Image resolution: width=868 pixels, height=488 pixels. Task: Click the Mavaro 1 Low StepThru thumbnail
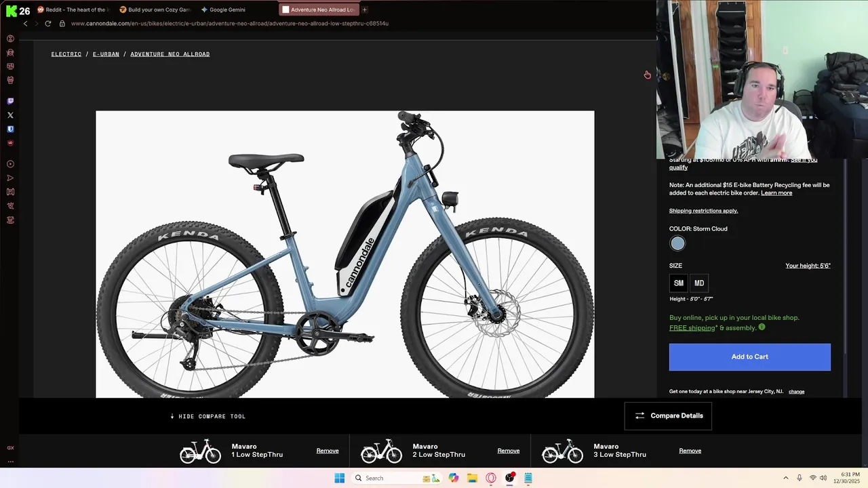200,451
